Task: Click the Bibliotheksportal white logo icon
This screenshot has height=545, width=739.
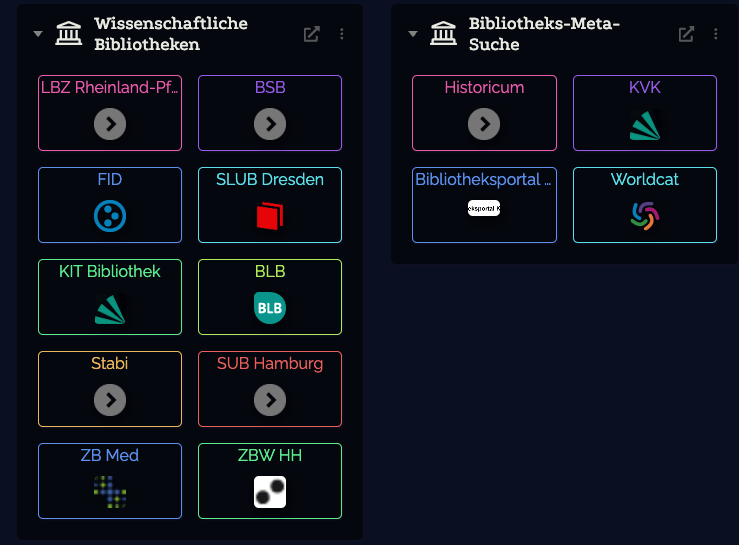Action: pyautogui.click(x=484, y=208)
